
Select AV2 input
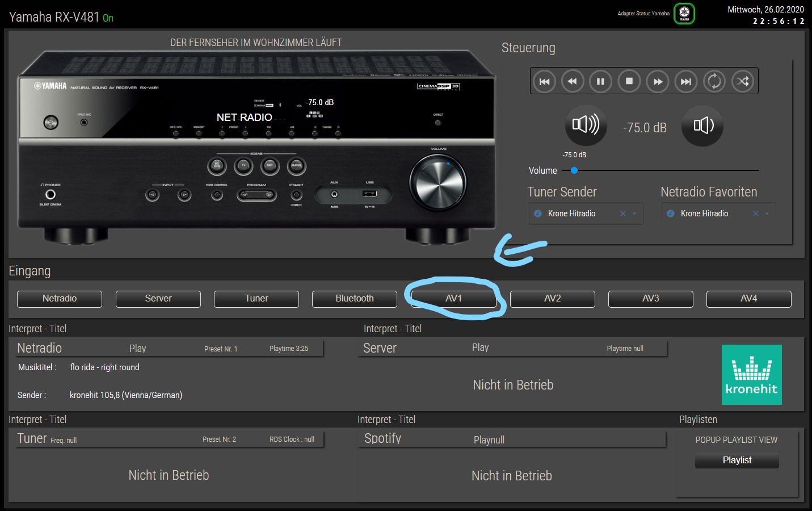point(553,299)
